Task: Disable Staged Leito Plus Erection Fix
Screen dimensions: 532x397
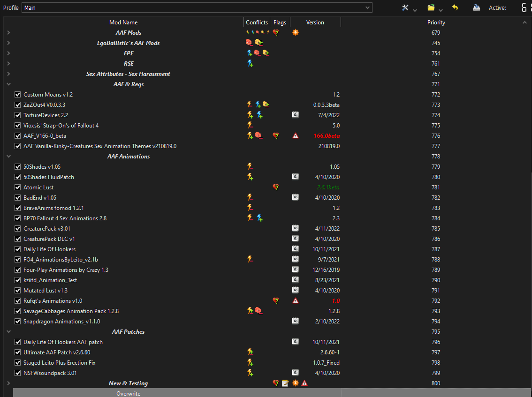Action: [x=18, y=363]
